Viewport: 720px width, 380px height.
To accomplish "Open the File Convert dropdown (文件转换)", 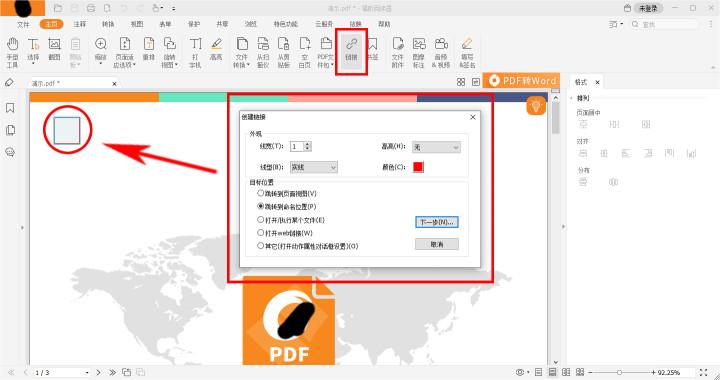I will click(x=242, y=52).
